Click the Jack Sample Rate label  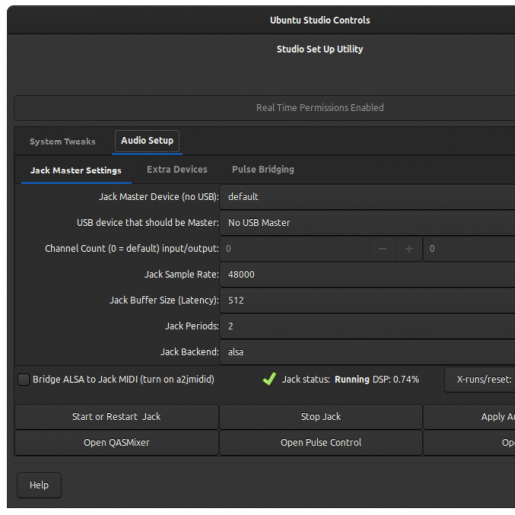(x=182, y=275)
